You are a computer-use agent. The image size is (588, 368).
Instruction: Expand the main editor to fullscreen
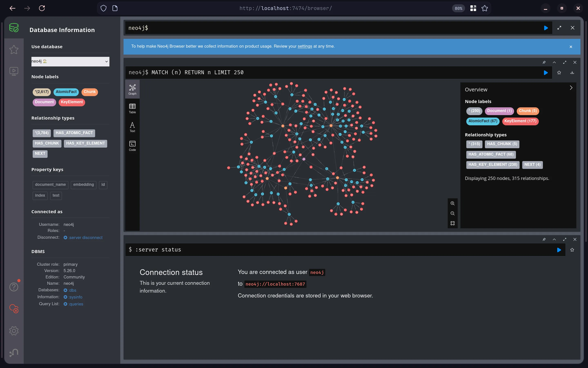click(x=559, y=28)
